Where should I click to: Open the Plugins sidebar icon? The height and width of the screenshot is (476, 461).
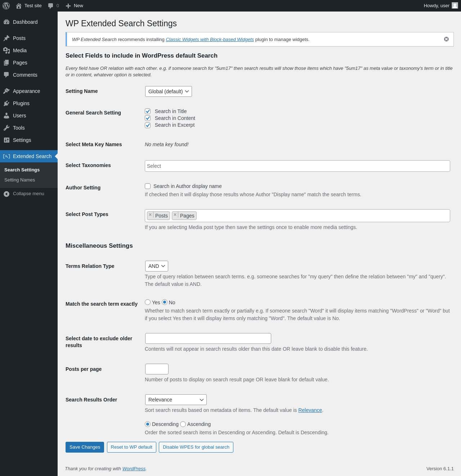[x=6, y=103]
